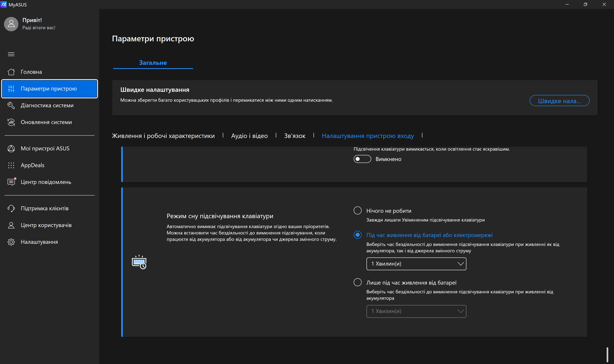This screenshot has height=364, width=614.
Task: Select the Нічого не робити radio option
Action: click(357, 210)
